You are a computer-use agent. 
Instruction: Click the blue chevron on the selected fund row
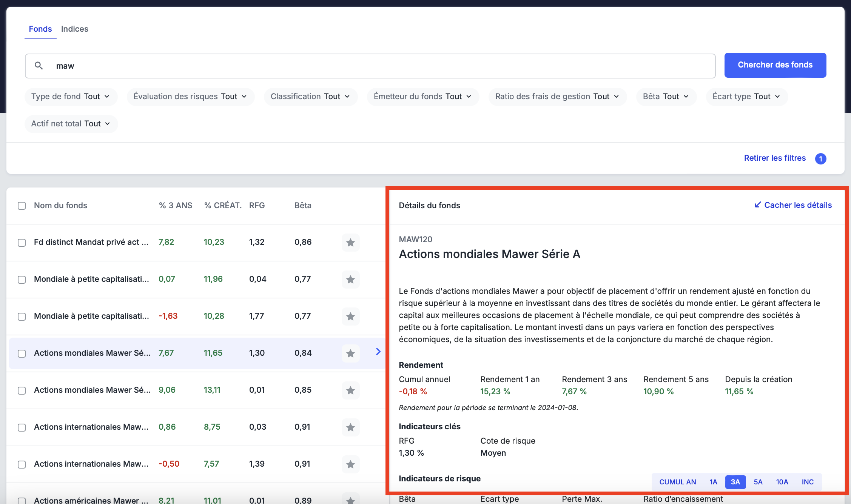coord(378,352)
